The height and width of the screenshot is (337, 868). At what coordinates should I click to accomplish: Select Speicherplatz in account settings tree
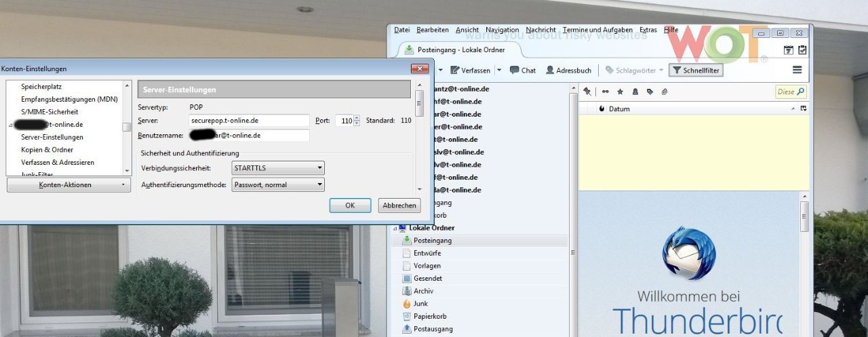click(41, 86)
